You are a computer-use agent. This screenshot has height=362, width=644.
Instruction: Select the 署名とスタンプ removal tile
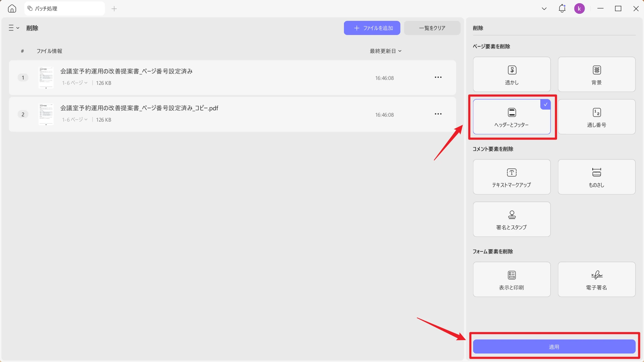pos(512,219)
